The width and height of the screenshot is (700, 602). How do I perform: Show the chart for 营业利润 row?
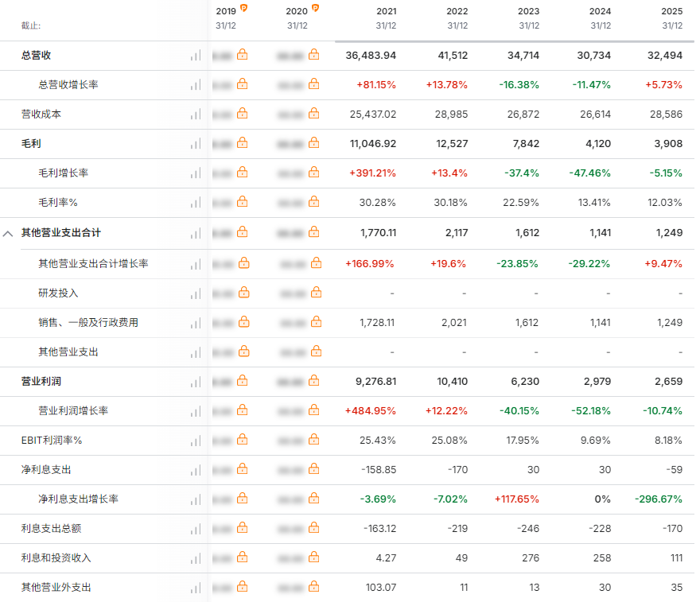(195, 382)
